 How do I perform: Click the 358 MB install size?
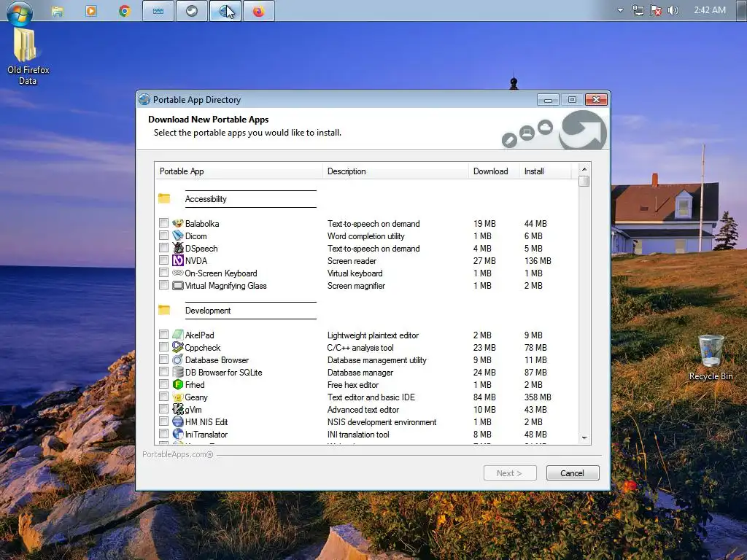538,397
